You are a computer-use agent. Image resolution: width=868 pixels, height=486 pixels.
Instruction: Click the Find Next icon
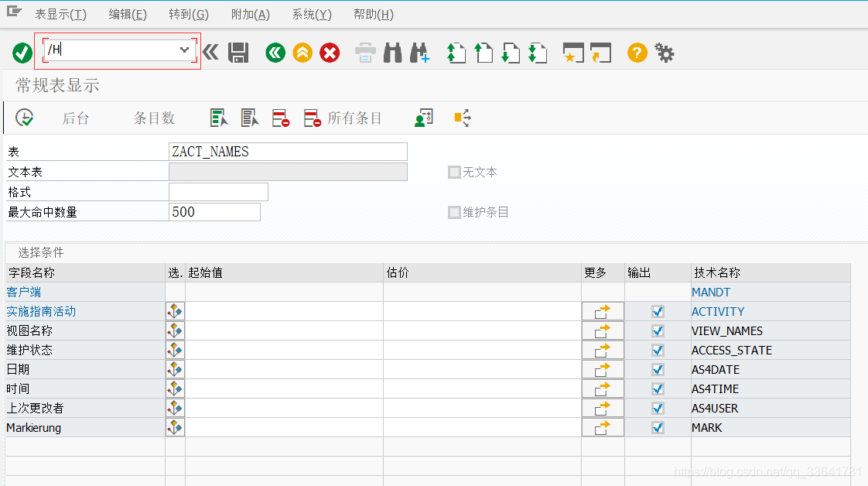420,53
